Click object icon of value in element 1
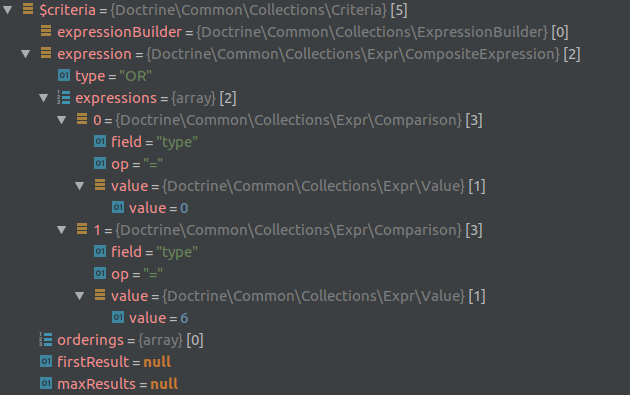This screenshot has height=395, width=630. point(100,295)
